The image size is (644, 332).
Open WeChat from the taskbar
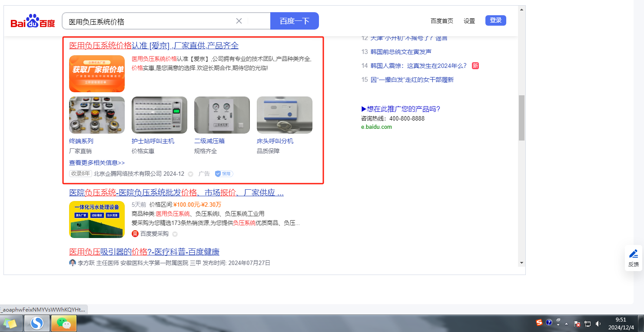click(64, 323)
